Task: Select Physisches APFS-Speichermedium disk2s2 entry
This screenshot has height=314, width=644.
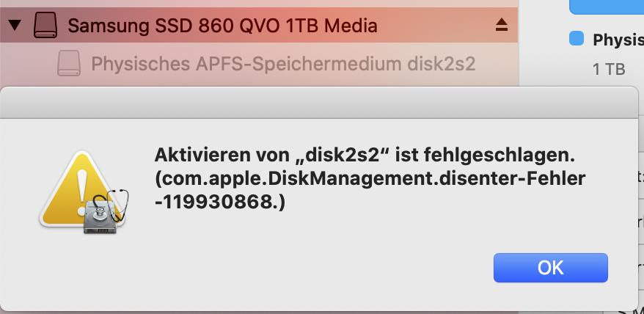Action: tap(283, 64)
